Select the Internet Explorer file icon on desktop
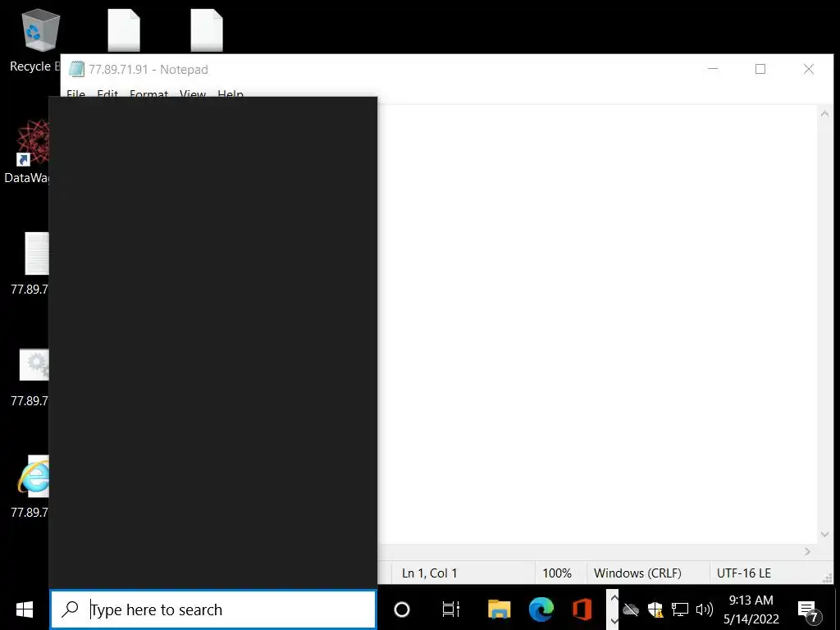The width and height of the screenshot is (840, 630). [33, 476]
